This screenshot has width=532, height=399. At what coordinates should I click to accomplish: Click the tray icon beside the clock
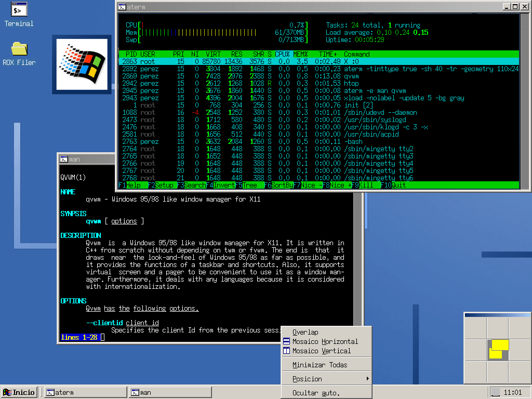[x=496, y=393]
